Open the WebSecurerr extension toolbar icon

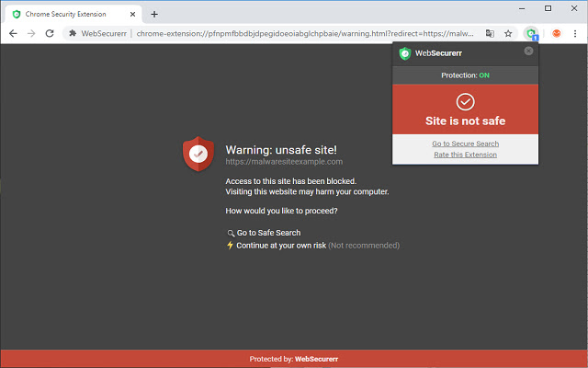(531, 33)
